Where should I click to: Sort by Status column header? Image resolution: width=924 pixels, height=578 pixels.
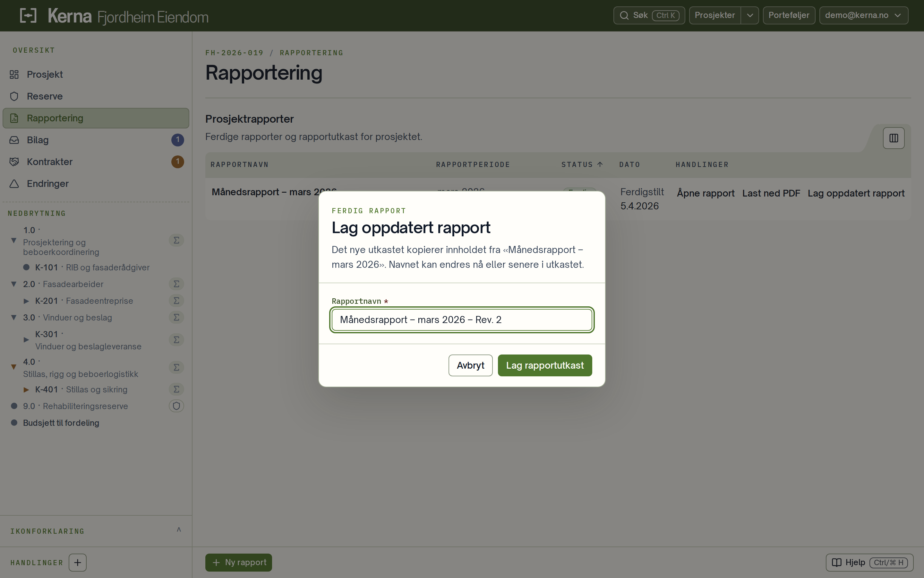[x=582, y=164]
